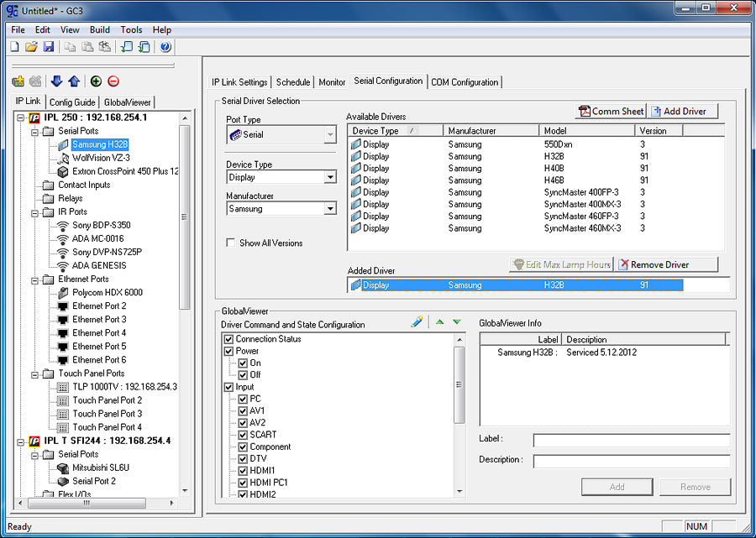Click the green up triangle in GlobalViewer
Image resolution: width=756 pixels, height=538 pixels.
click(x=439, y=321)
